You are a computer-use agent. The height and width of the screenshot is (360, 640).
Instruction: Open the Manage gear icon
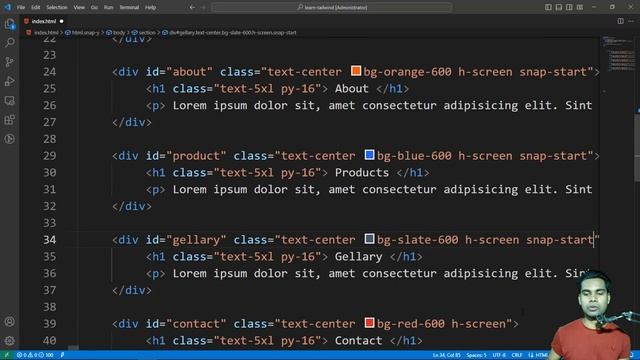(x=9, y=340)
